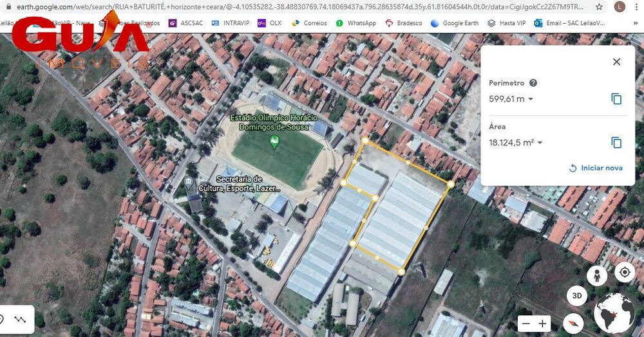The image size is (644, 337).
Task: Select top corner vertex of the polygon
Action: (365, 141)
